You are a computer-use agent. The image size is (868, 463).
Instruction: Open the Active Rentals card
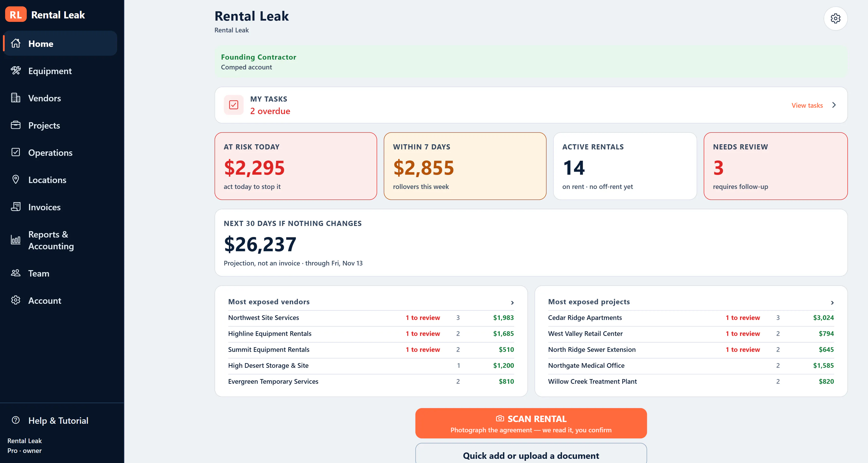[625, 166]
